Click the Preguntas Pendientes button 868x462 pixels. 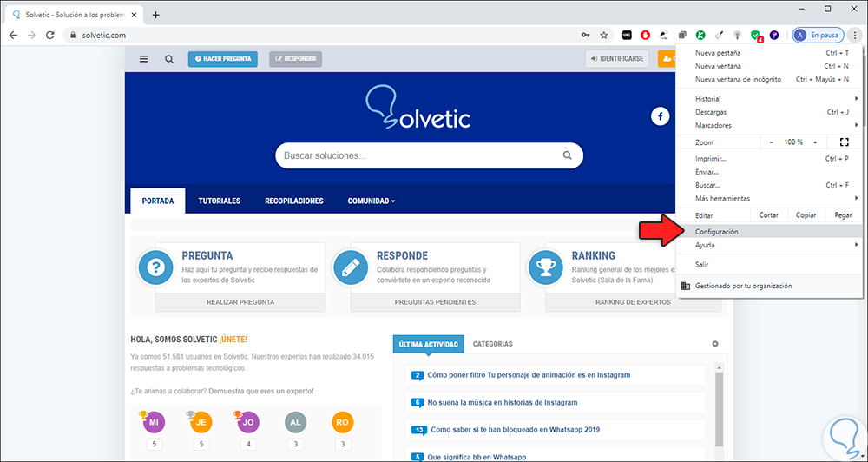pyautogui.click(x=435, y=302)
